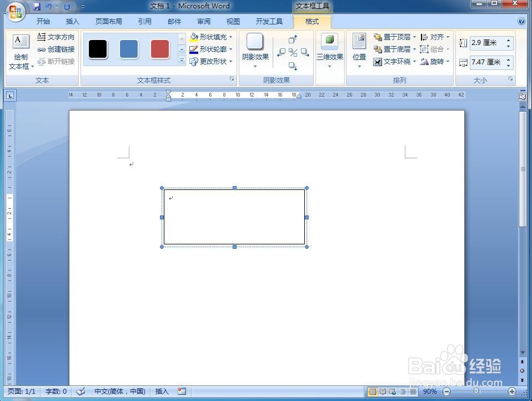The height and width of the screenshot is (401, 532).
Task: Select the 引用 tab
Action: pos(145,21)
